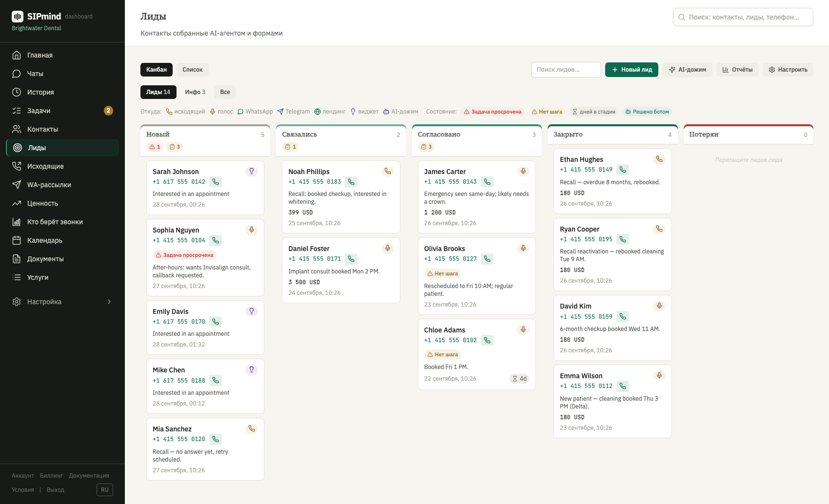Image resolution: width=829 pixels, height=504 pixels.
Task: Open the AI-дожим button
Action: click(x=687, y=70)
